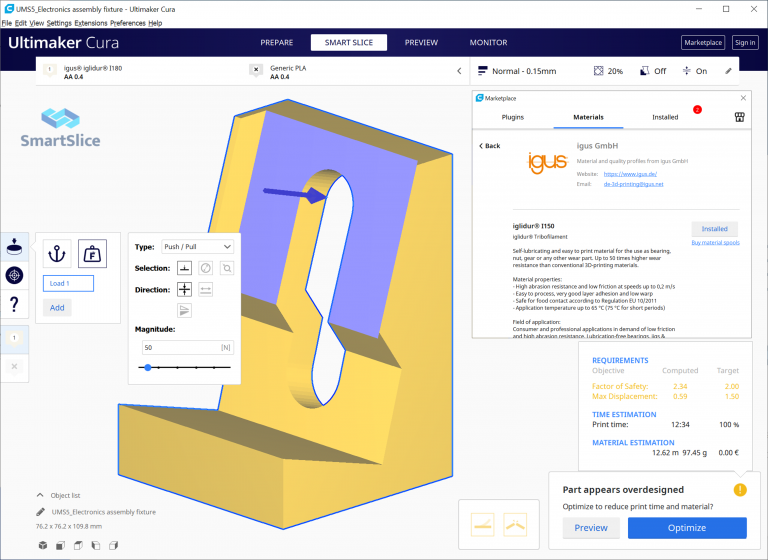Image resolution: width=768 pixels, height=560 pixels.
Task: Choose curved surface selection mode icon
Action: tap(206, 268)
